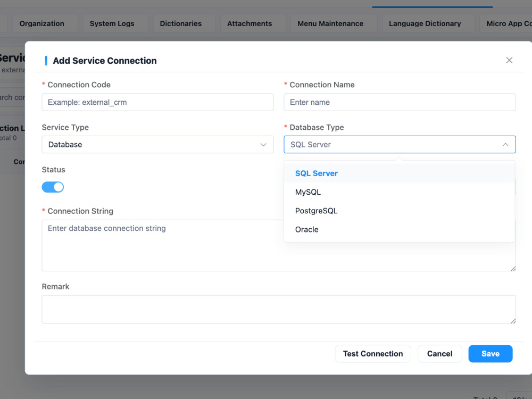
Task: Grab the Connection String resize handle
Action: click(513, 268)
